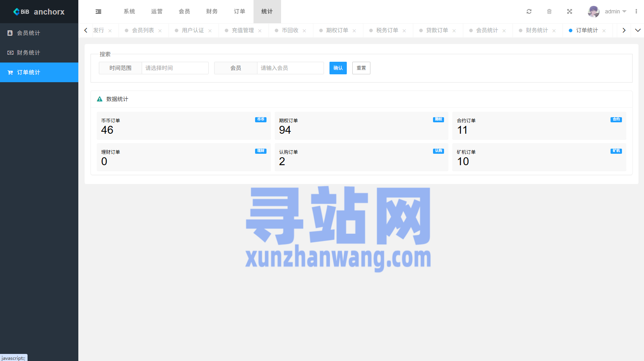This screenshot has width=644, height=361.
Task: Click the 重置 reset button
Action: [361, 68]
